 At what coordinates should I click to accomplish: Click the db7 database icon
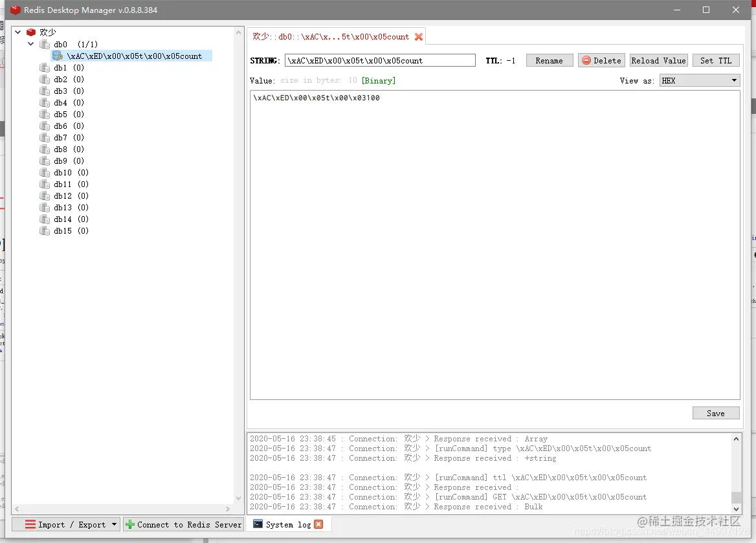pos(45,137)
